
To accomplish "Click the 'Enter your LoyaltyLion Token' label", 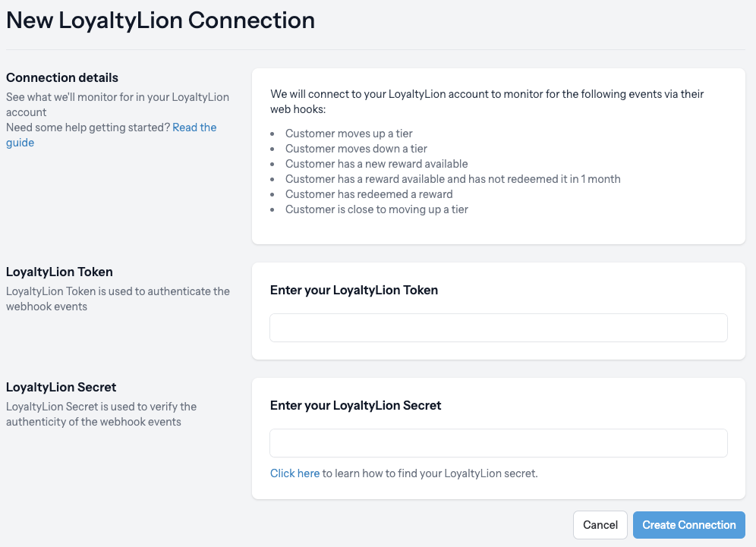I will point(354,290).
